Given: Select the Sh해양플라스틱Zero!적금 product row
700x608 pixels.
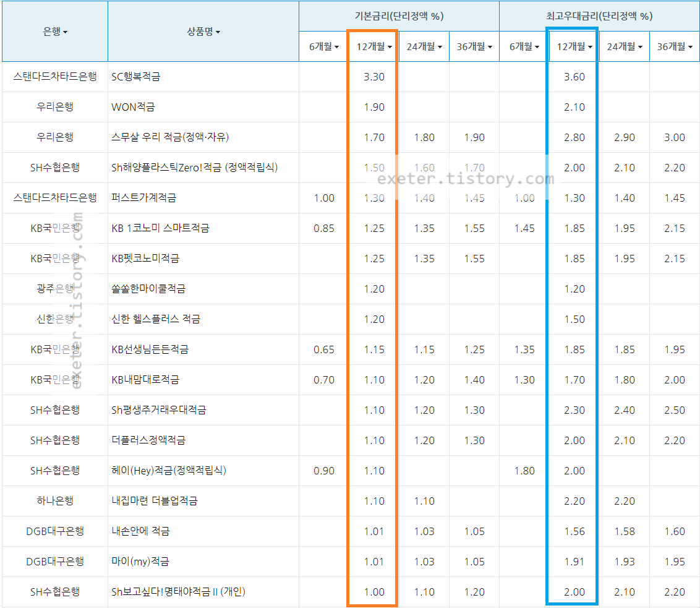Looking at the screenshot, I should pyautogui.click(x=195, y=168).
